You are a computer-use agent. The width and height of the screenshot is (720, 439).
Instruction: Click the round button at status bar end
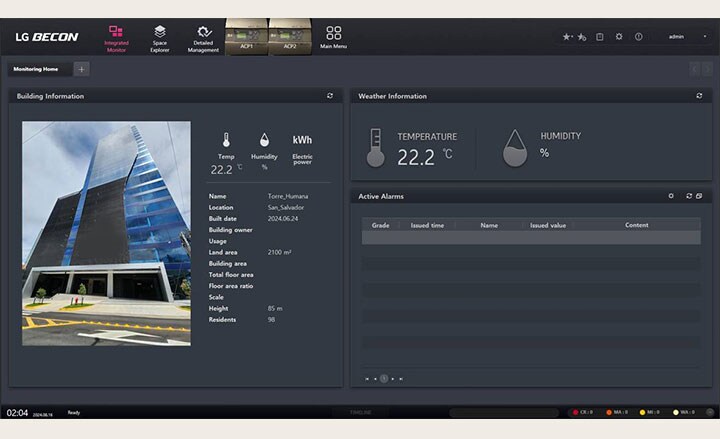[710, 412]
